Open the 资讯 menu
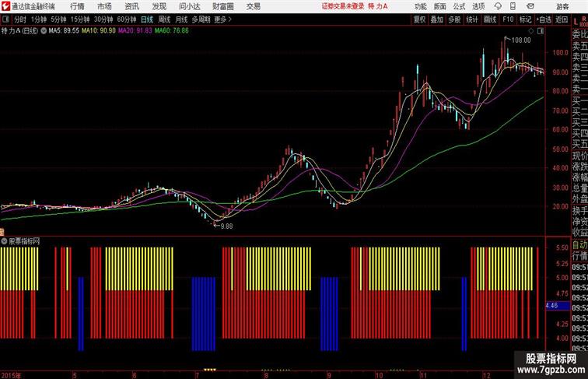The image size is (588, 379). (x=131, y=6)
